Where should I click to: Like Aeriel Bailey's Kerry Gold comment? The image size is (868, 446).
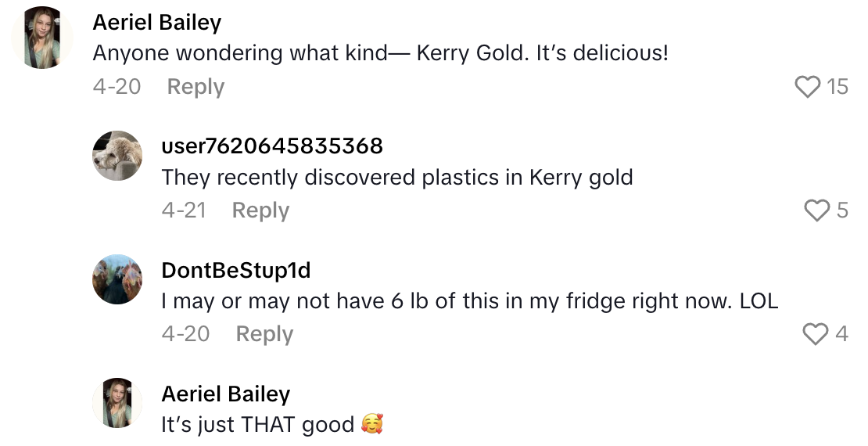[x=808, y=86]
